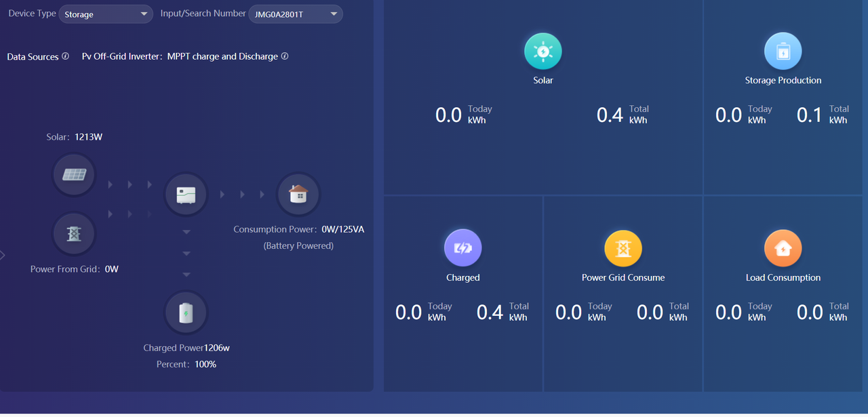Click the (Battery Powered) status text
The height and width of the screenshot is (417, 868).
tap(298, 245)
